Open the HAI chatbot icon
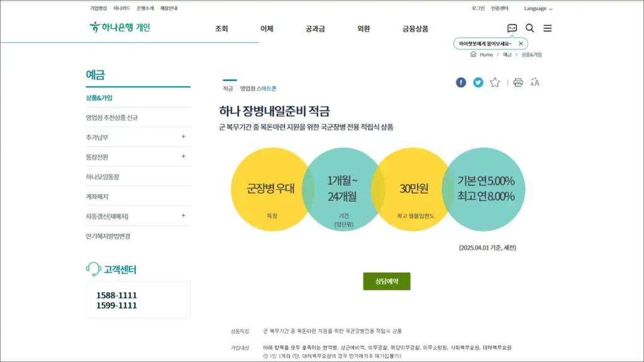The image size is (644, 362). [512, 28]
